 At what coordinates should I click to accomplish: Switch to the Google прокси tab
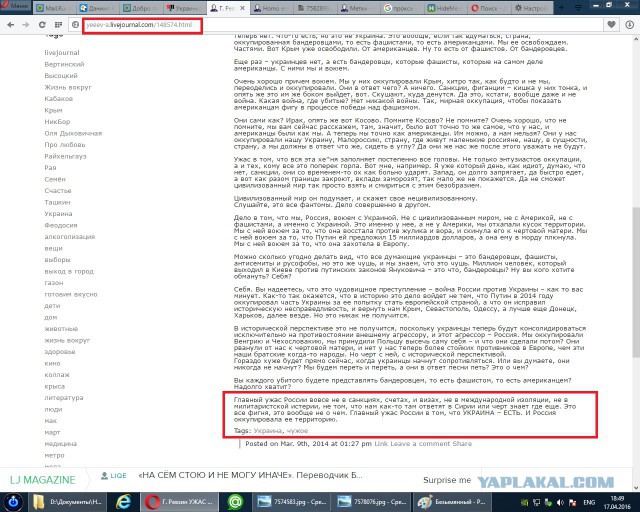(401, 8)
